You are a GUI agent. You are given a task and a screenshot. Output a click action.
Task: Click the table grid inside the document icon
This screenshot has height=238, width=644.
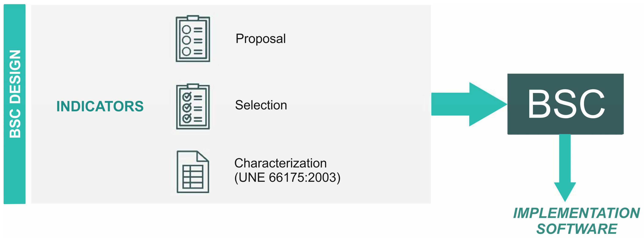coord(193,177)
